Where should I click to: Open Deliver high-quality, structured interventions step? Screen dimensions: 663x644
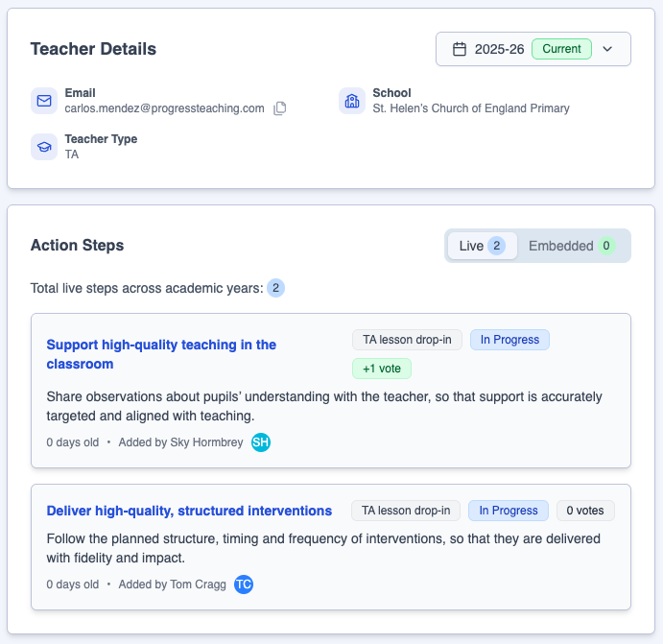pyautogui.click(x=189, y=511)
